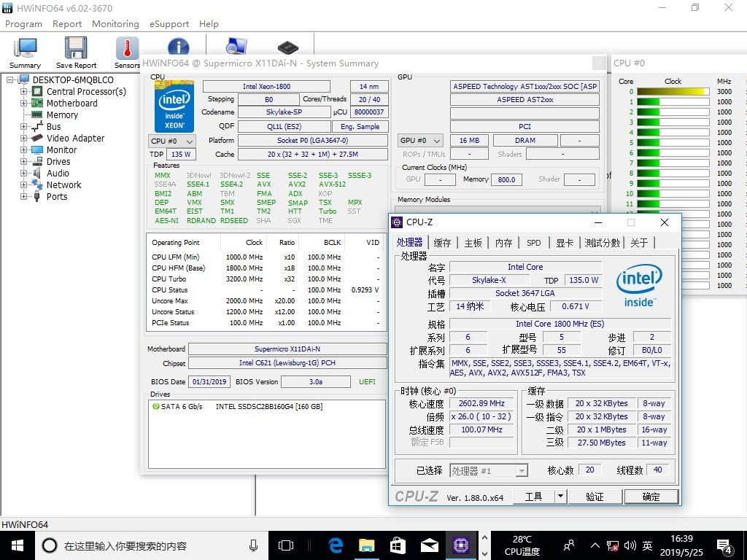The width and height of the screenshot is (747, 560).
Task: Switch to CPU-Z 缓存 tab
Action: click(443, 243)
